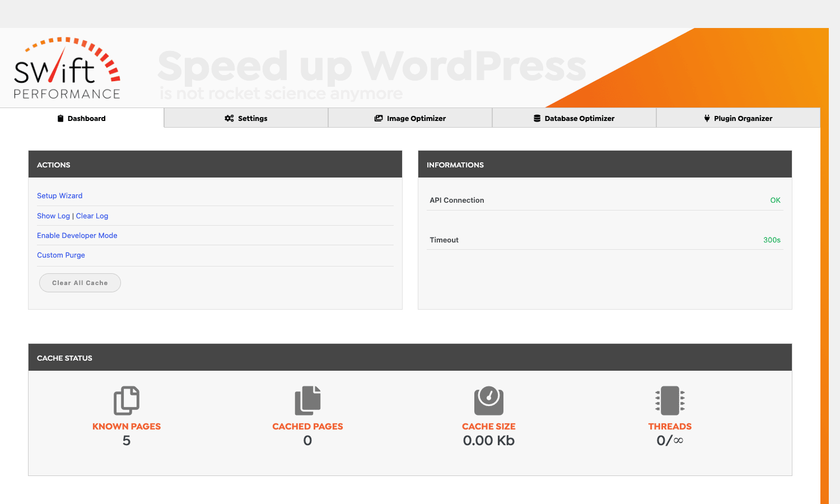840x504 pixels.
Task: Click the THREADS label
Action: (670, 426)
